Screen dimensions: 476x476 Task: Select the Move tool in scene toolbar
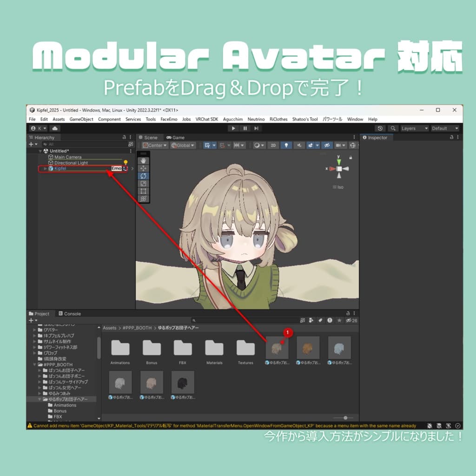point(143,168)
